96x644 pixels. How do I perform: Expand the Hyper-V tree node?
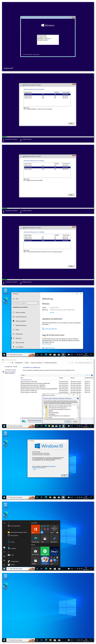[x=45, y=417]
